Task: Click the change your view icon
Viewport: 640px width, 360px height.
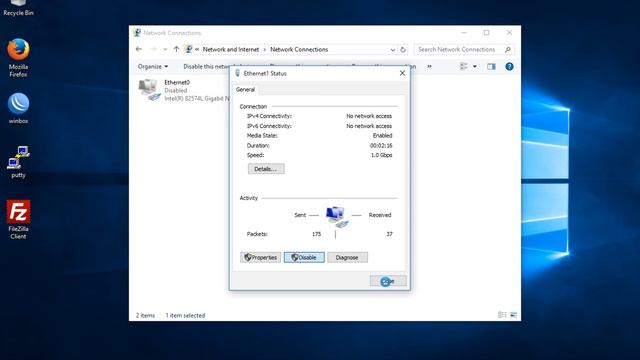Action: [x=464, y=66]
